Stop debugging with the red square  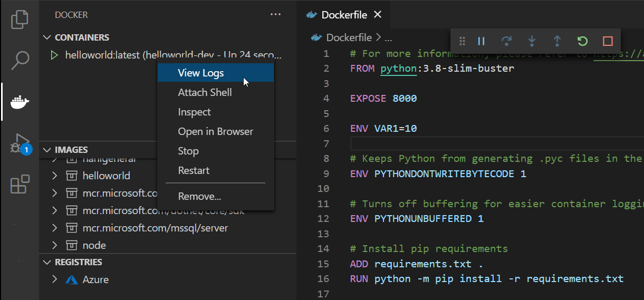tap(608, 41)
